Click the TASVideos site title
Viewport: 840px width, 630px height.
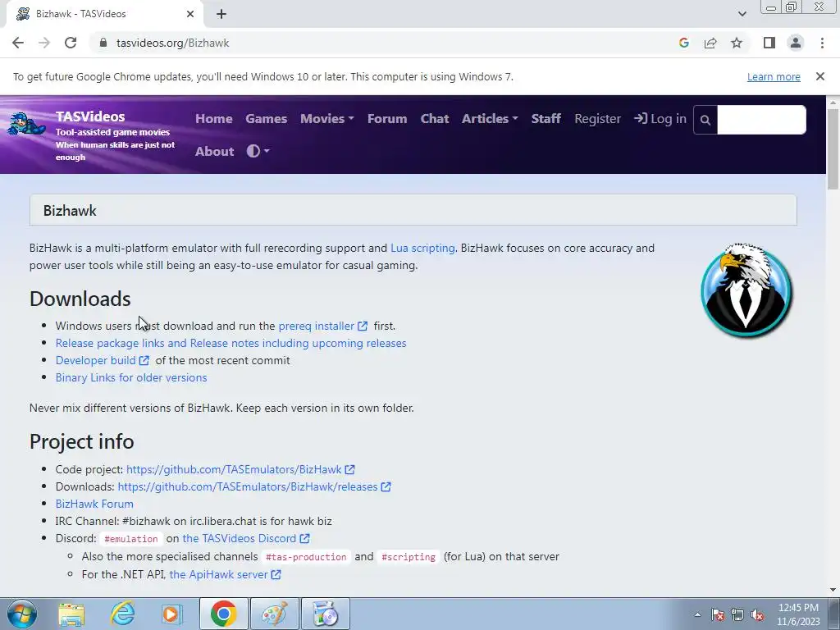[x=90, y=116]
